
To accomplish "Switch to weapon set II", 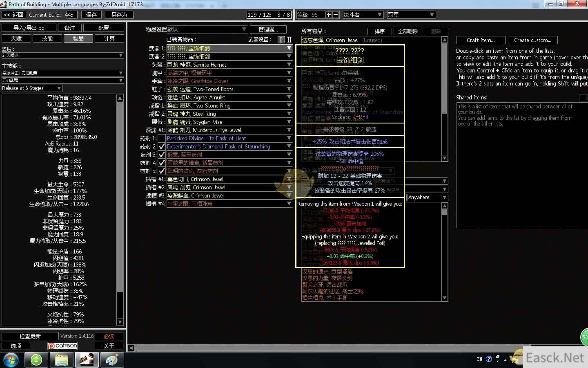I will point(289,40).
